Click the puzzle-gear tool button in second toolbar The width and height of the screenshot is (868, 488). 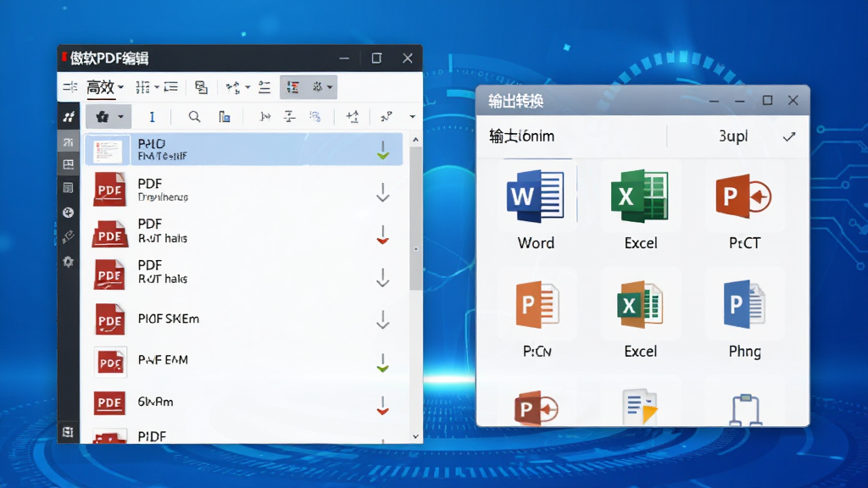click(103, 117)
